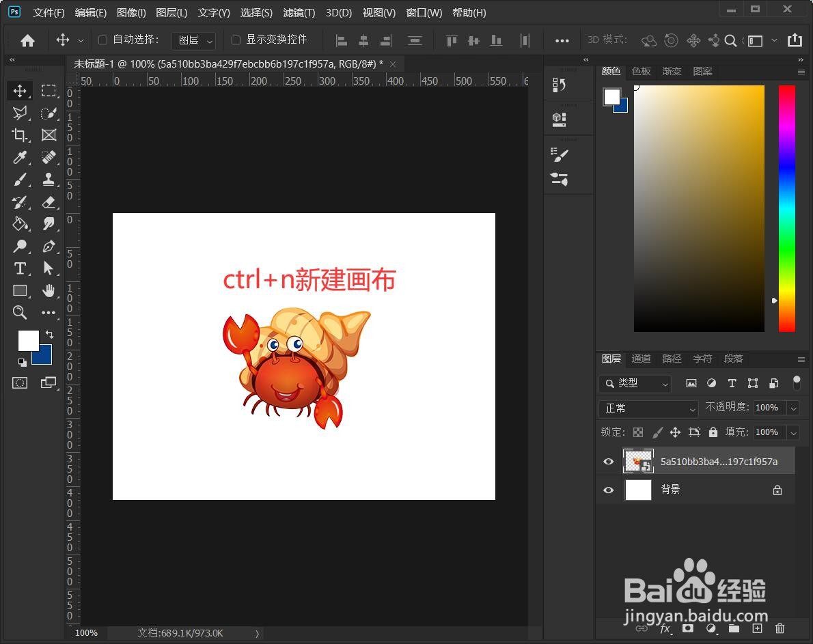Toggle lock transparent pixels
The width and height of the screenshot is (813, 644).
click(x=638, y=432)
